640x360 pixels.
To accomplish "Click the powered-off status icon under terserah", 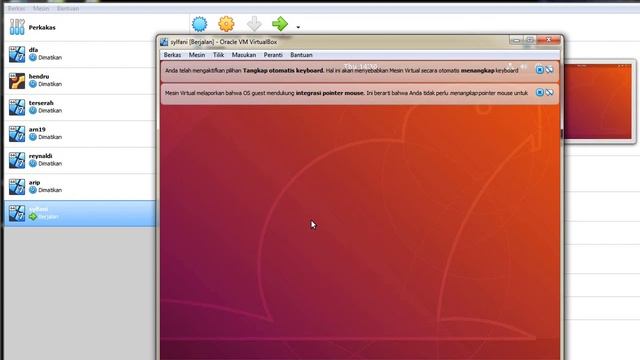I will tap(33, 111).
